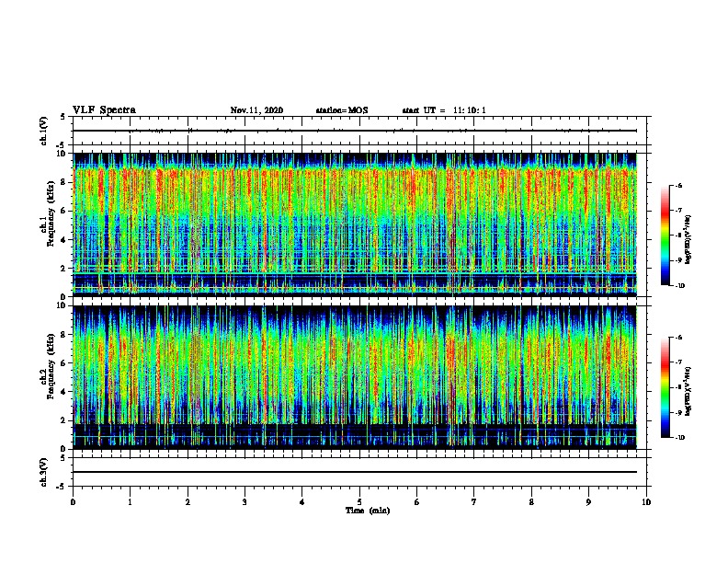The image size is (728, 563).
Task: Click the ch.2 colorbar "-9" label
Action: pyautogui.click(x=678, y=412)
